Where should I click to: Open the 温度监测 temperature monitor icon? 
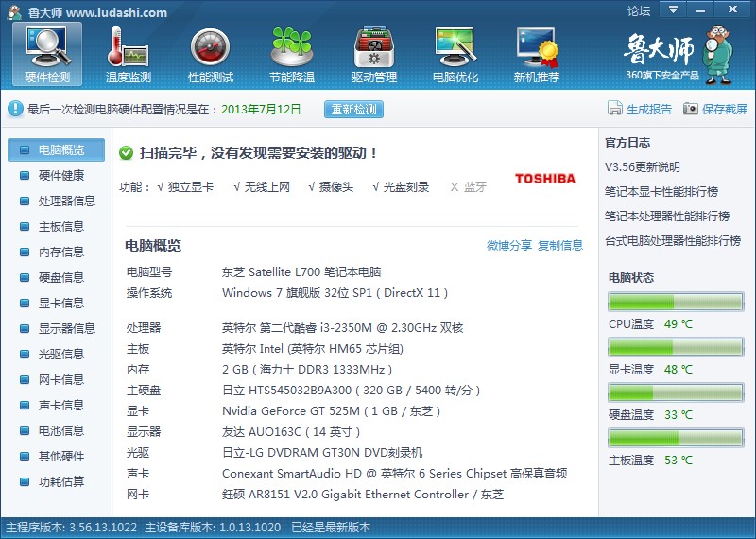coord(129,54)
